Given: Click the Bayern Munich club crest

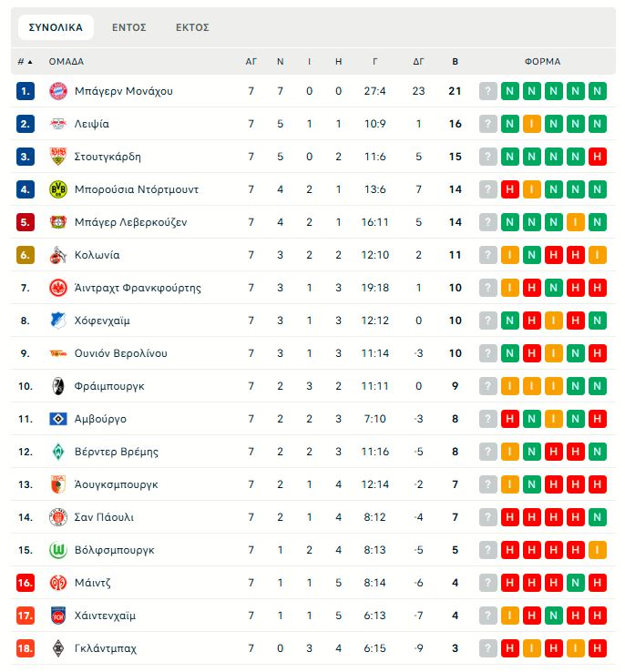Looking at the screenshot, I should (x=58, y=91).
